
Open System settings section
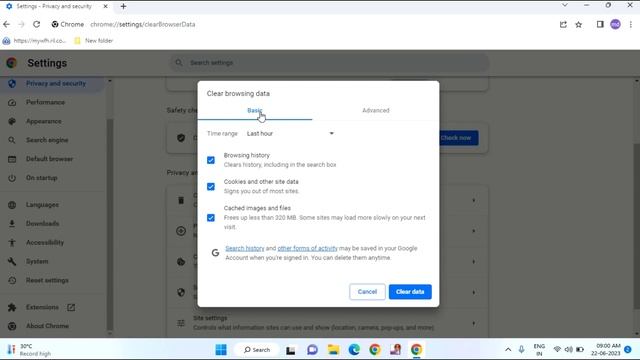point(37,261)
